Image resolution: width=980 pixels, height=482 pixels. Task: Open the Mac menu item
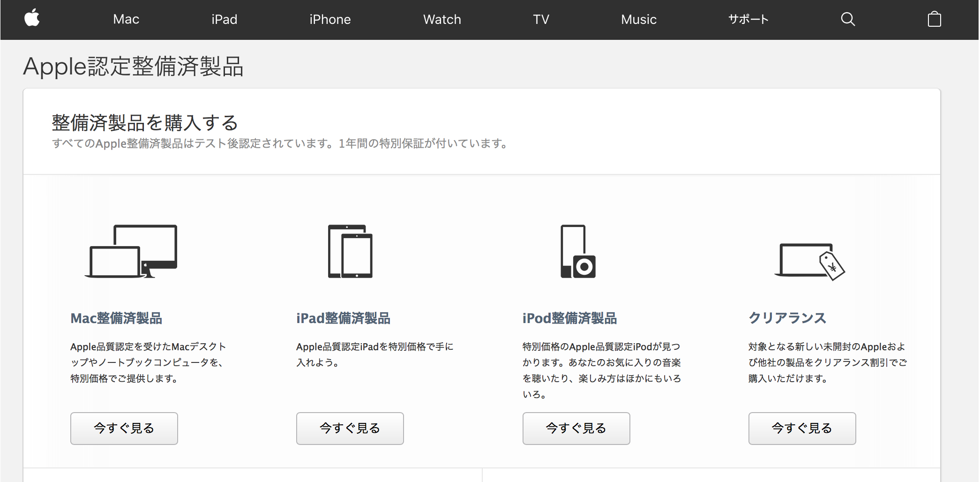point(126,19)
